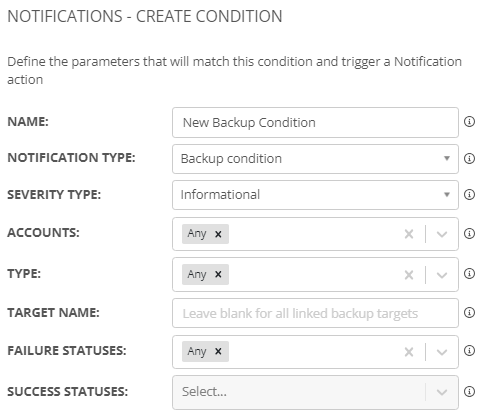The image size is (483, 418).
Task: Click the info icon beside the Name field
Action: [469, 122]
